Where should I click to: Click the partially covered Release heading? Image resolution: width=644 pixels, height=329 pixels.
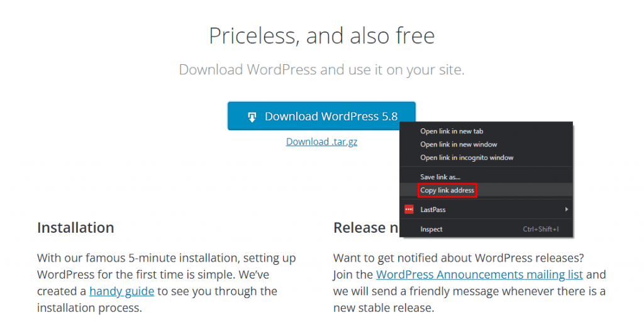(366, 228)
